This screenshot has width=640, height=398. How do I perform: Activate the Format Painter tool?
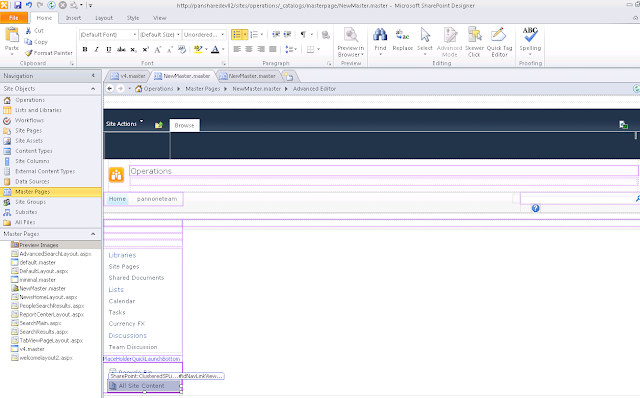coord(49,53)
